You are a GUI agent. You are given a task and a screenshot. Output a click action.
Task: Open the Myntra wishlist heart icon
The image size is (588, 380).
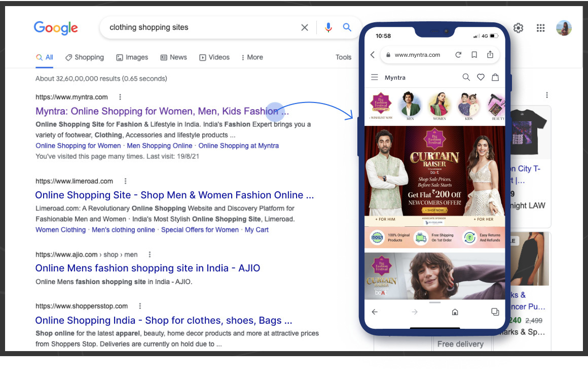[x=481, y=77]
